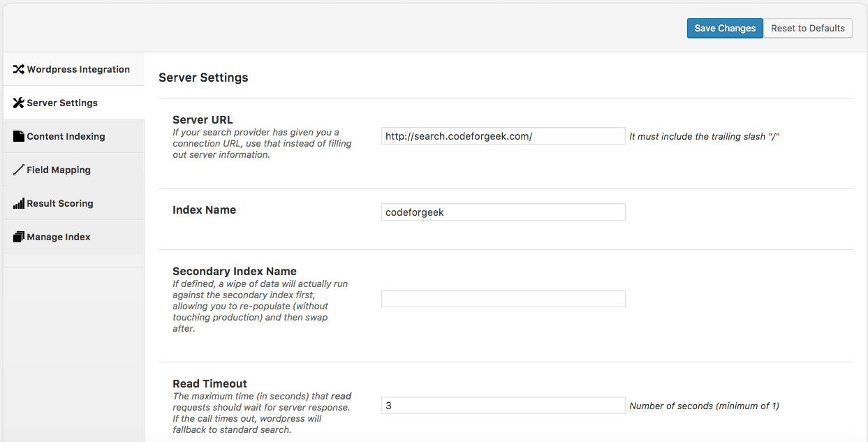Click the Server URL description about connection URL
Viewport: 868px width, 442px height.
tap(262, 143)
